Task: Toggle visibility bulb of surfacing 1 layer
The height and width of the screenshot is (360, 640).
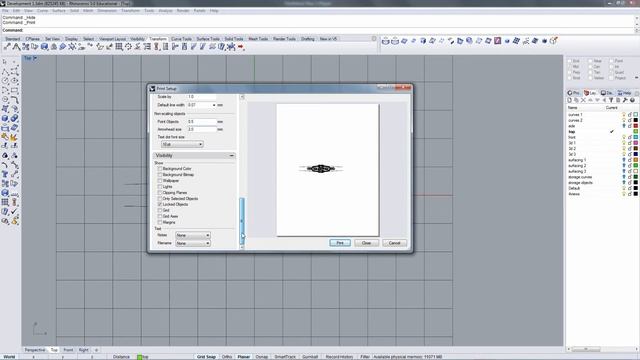Action: [624, 160]
